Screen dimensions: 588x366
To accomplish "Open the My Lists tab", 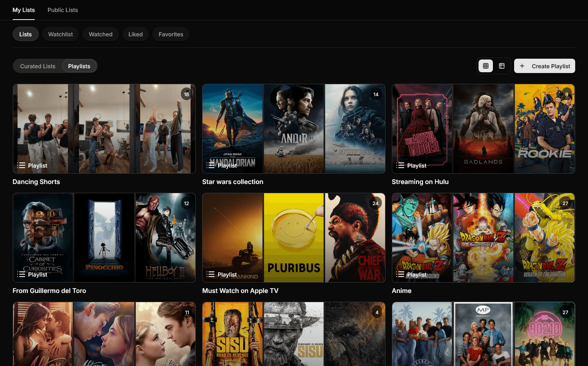I will (24, 10).
